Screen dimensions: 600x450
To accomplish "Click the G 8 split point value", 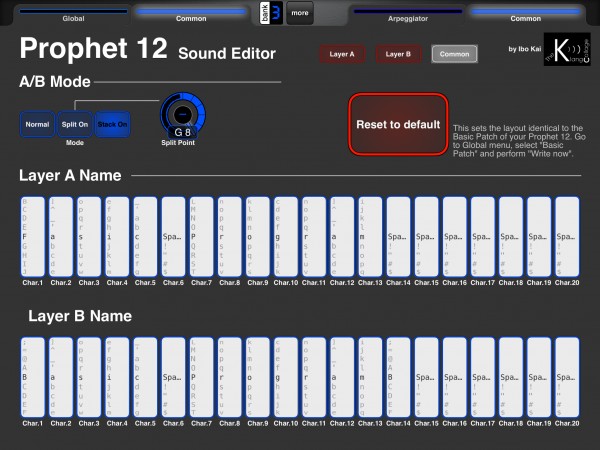I will 183,132.
